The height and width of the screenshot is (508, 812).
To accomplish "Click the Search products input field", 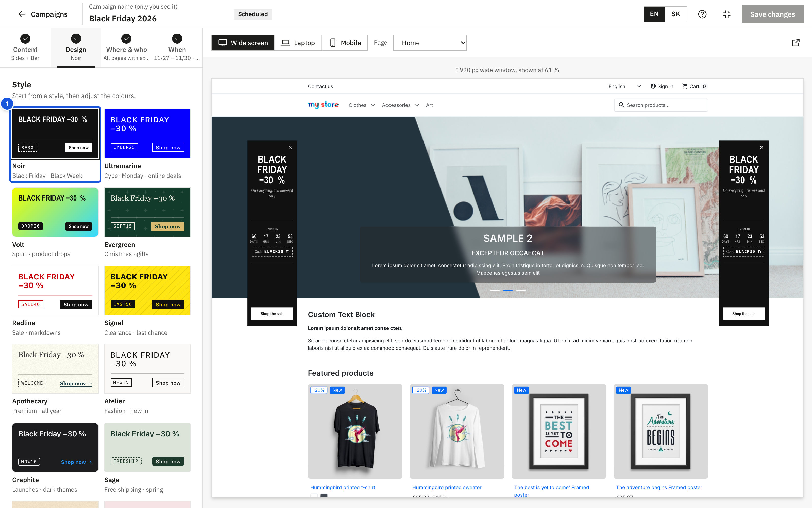I will point(661,105).
